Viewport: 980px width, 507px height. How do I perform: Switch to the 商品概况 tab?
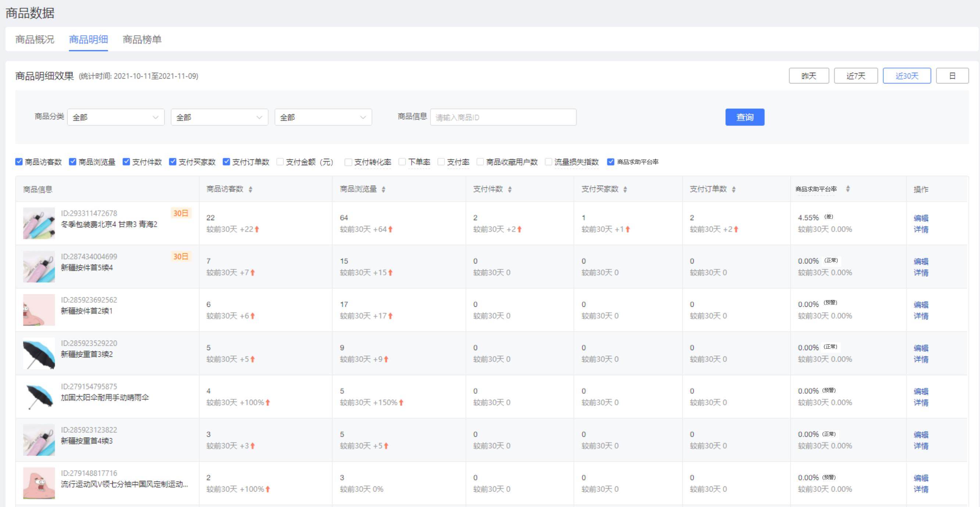(x=35, y=39)
